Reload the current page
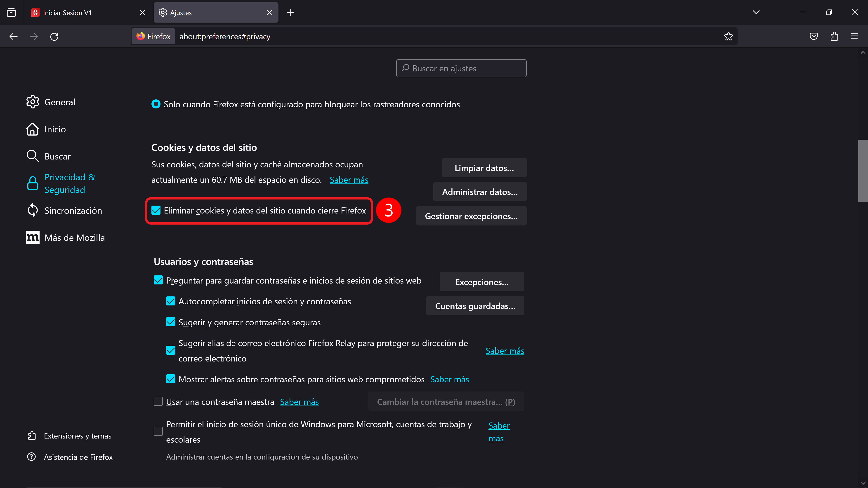This screenshot has height=488, width=868. click(x=54, y=36)
